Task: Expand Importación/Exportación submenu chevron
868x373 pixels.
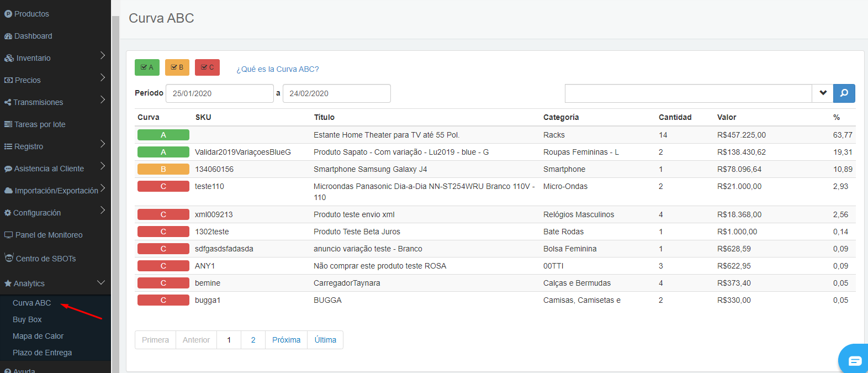Action: [x=103, y=188]
